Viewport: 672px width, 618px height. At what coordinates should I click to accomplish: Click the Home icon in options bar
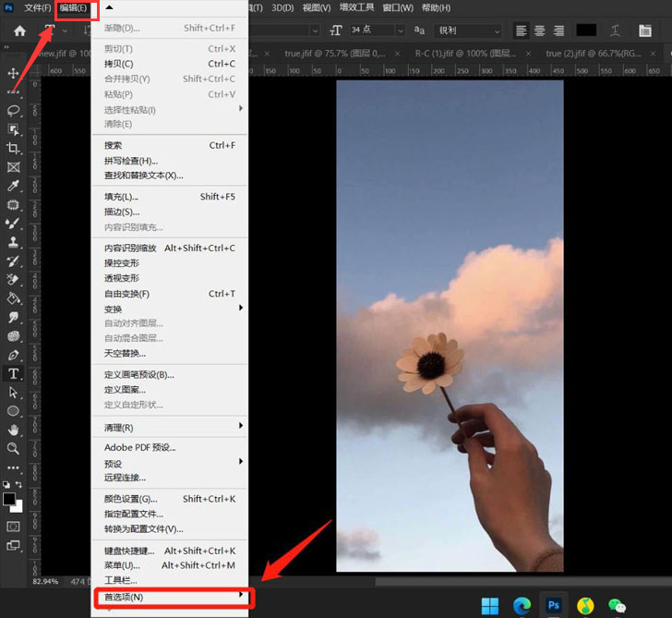[x=19, y=30]
